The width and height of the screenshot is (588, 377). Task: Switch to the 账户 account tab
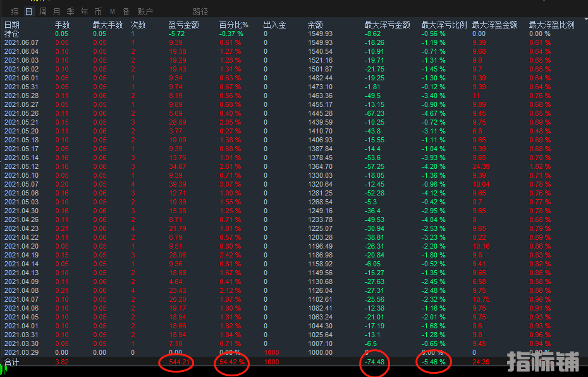pos(145,11)
